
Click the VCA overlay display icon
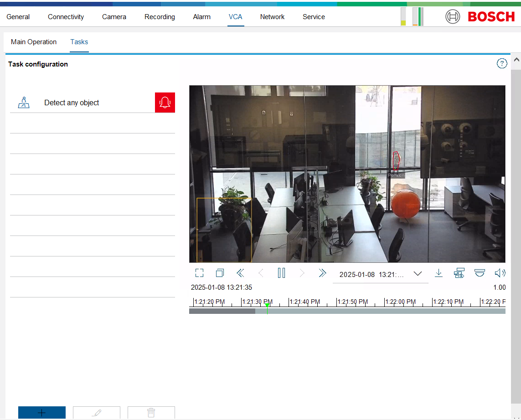[459, 273]
